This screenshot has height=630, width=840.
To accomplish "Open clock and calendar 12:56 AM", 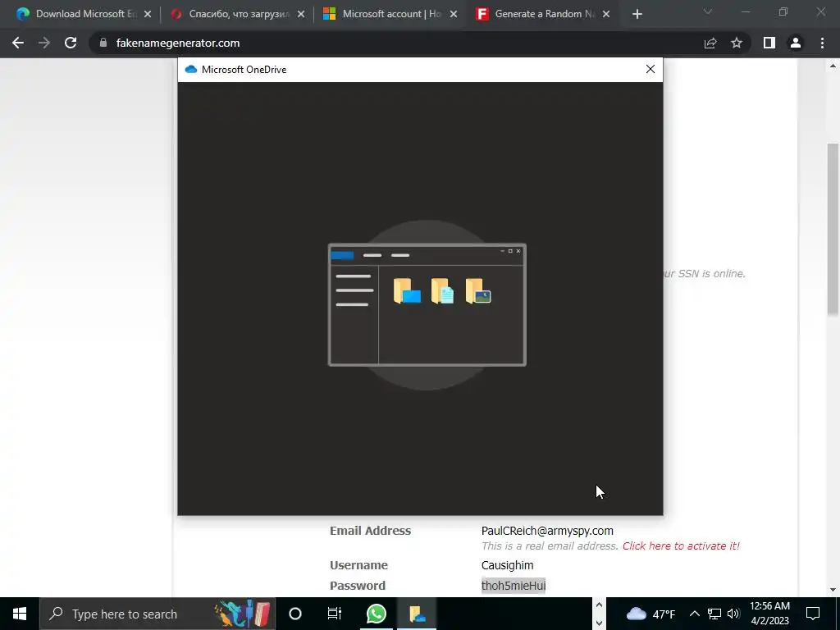I will coord(769,614).
